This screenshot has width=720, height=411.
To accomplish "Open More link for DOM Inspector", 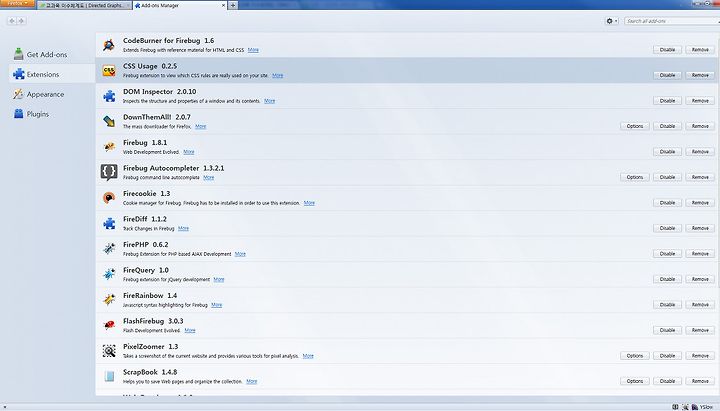I will point(270,101).
